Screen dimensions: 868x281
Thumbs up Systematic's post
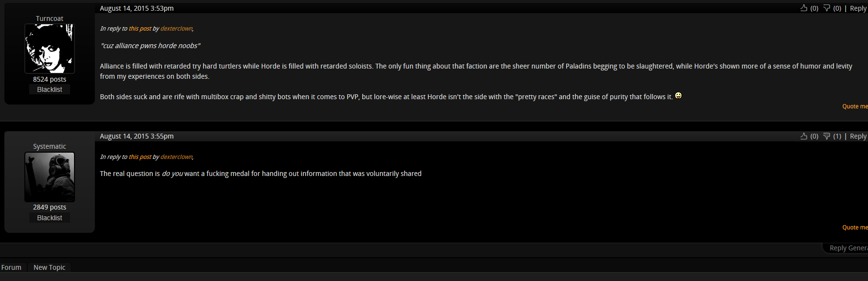pyautogui.click(x=804, y=136)
